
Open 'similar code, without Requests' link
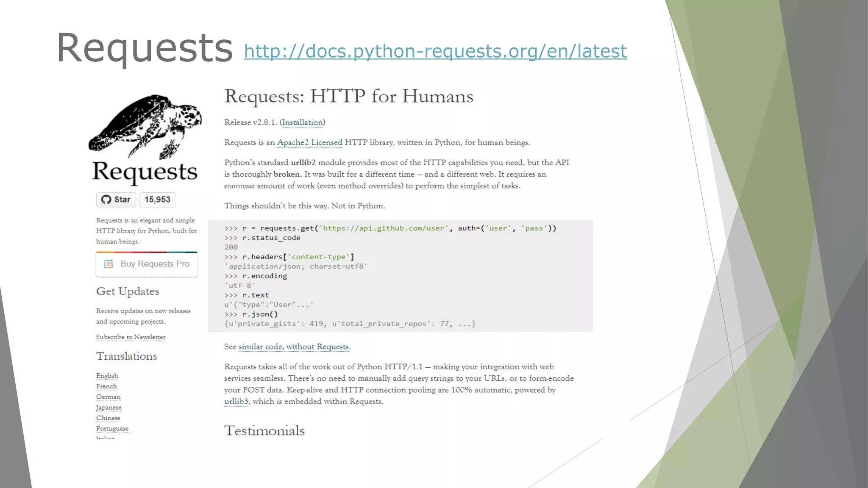tap(294, 347)
